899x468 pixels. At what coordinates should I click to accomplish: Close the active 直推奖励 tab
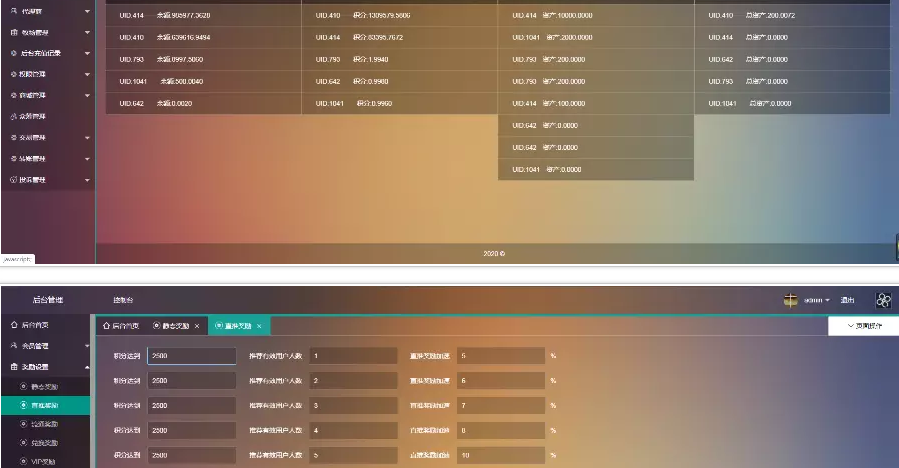tap(259, 326)
